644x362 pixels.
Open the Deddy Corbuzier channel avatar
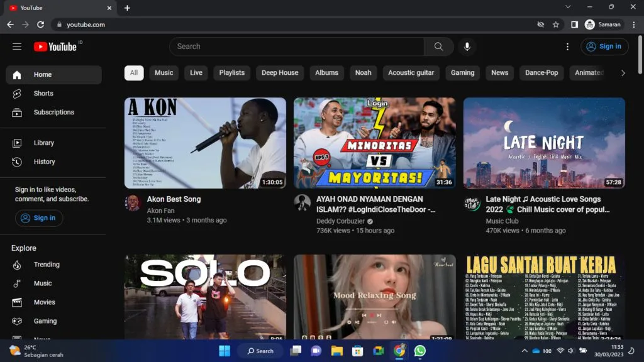tap(302, 203)
